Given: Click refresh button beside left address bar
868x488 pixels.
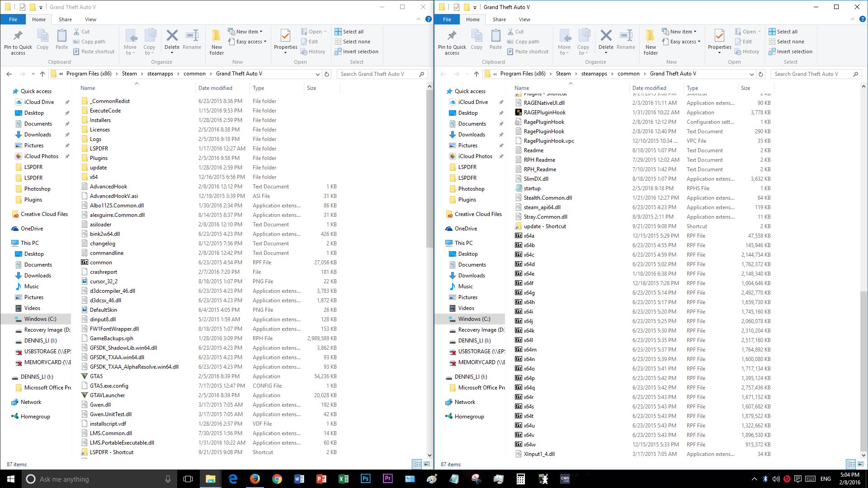Looking at the screenshot, I should click(x=327, y=74).
